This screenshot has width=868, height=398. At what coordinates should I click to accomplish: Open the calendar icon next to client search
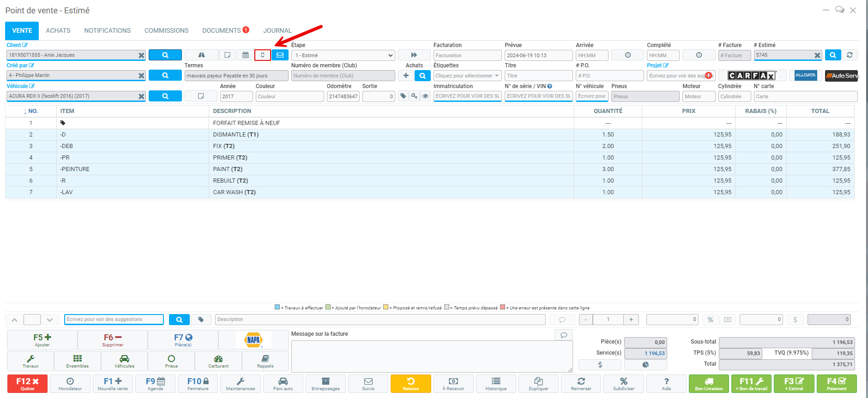246,55
